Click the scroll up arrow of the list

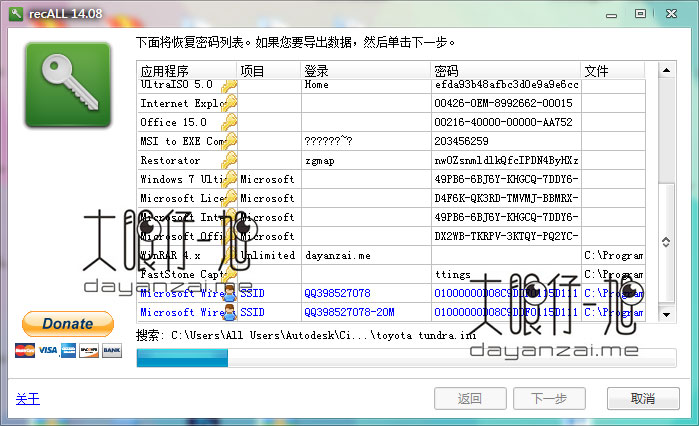click(666, 70)
